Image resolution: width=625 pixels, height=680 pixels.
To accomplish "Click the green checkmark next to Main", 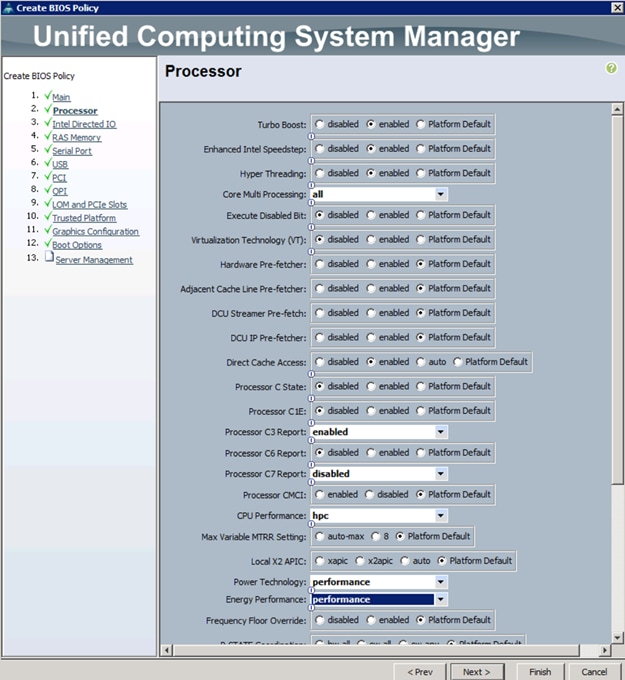I will [48, 95].
